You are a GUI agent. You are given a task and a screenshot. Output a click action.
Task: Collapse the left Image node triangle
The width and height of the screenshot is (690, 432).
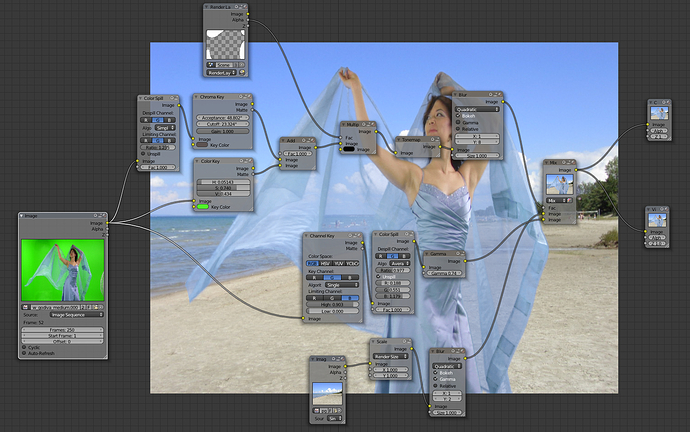[22, 216]
